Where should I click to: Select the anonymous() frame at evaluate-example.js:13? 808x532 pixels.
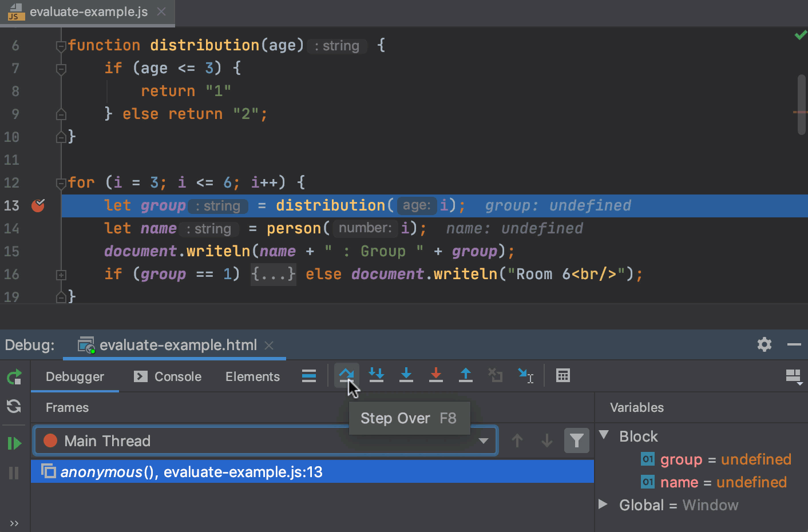312,471
